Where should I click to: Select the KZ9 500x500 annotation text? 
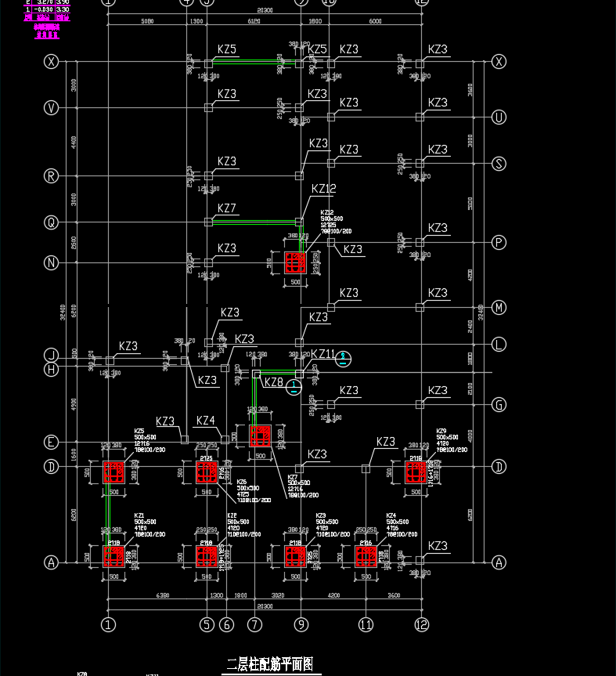[452, 440]
